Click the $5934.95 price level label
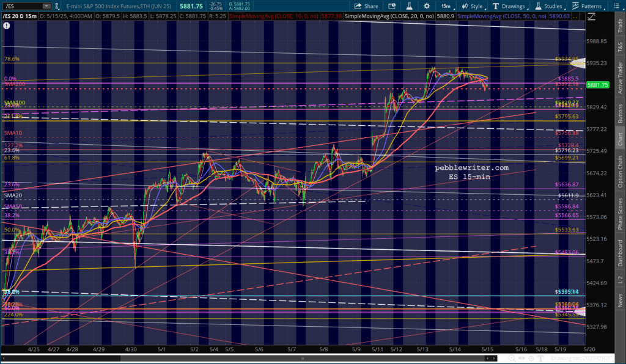 point(567,59)
